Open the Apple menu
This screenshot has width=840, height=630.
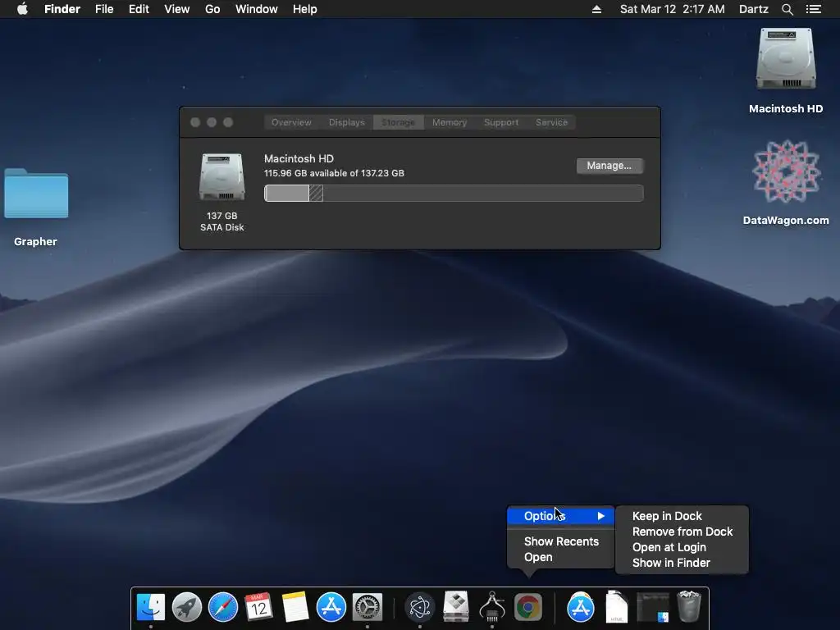(x=22, y=9)
